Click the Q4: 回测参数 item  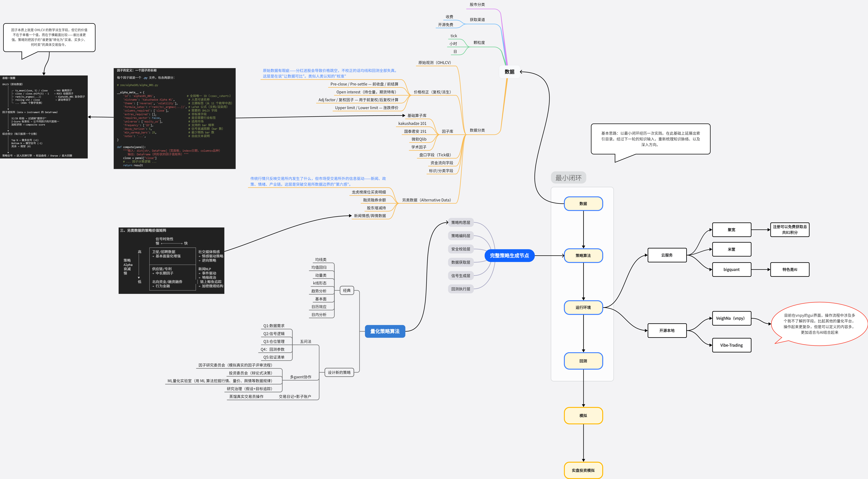tap(273, 349)
